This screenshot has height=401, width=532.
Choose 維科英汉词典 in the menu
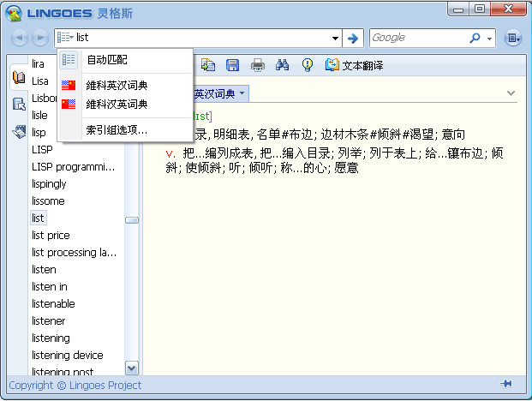click(126, 85)
